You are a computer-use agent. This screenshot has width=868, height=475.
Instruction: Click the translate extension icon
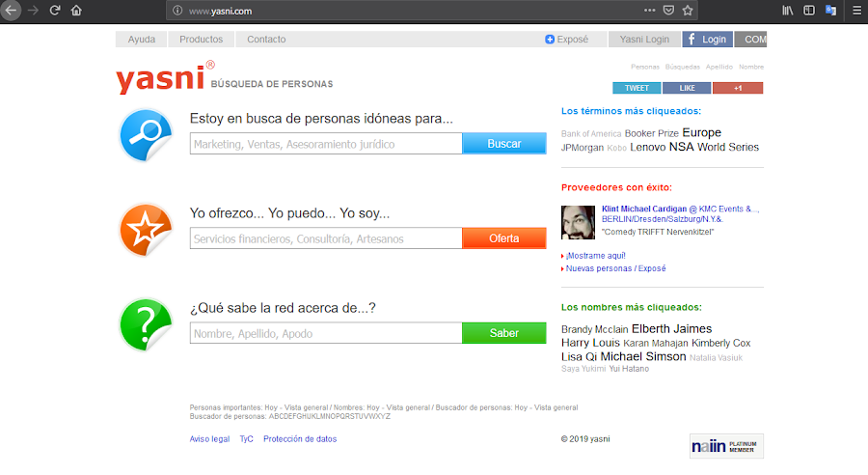(x=830, y=11)
